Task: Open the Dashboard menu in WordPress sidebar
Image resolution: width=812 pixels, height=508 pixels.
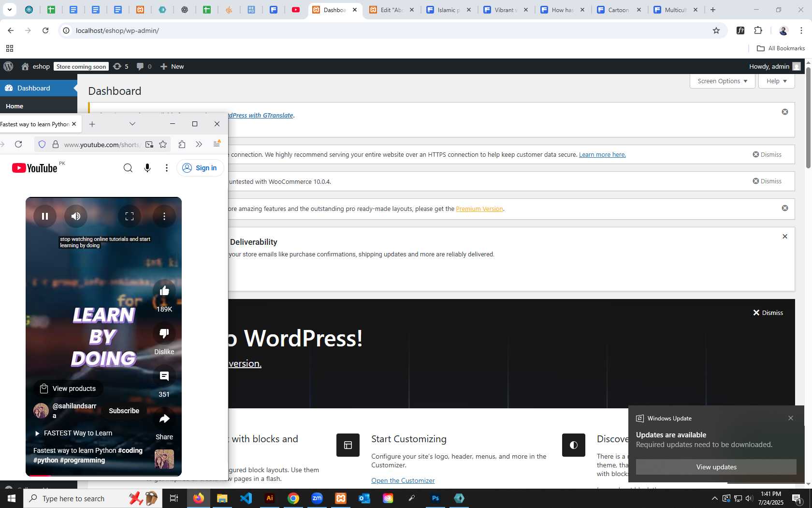Action: (39, 88)
